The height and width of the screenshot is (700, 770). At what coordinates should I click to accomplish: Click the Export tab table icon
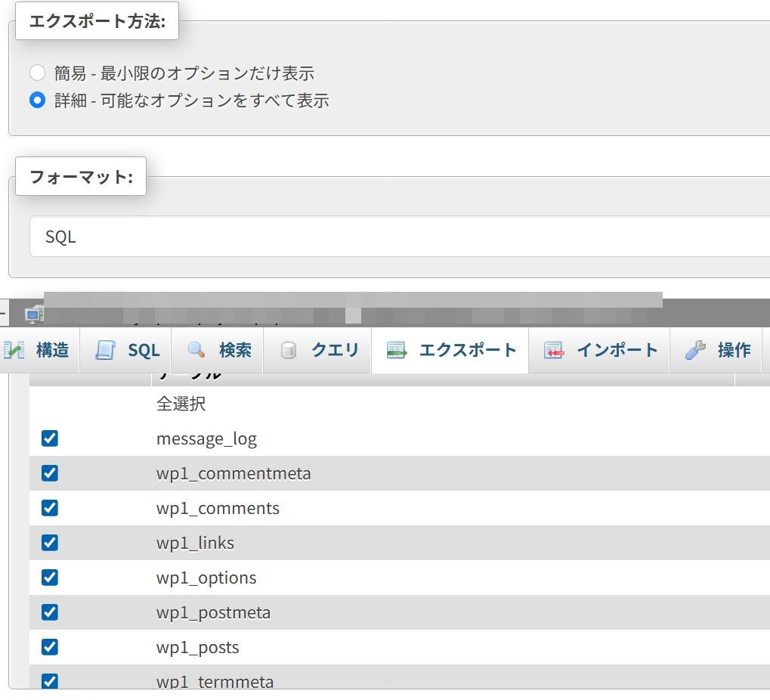[397, 350]
